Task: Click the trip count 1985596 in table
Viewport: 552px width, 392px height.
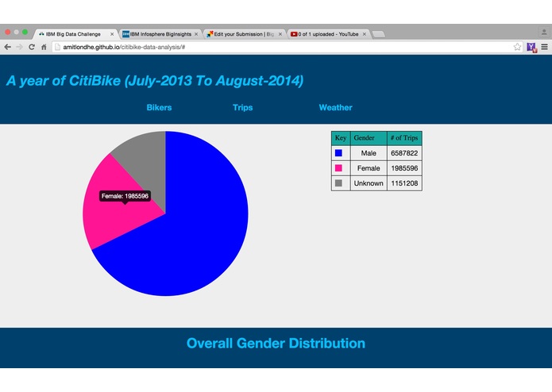Action: (404, 168)
